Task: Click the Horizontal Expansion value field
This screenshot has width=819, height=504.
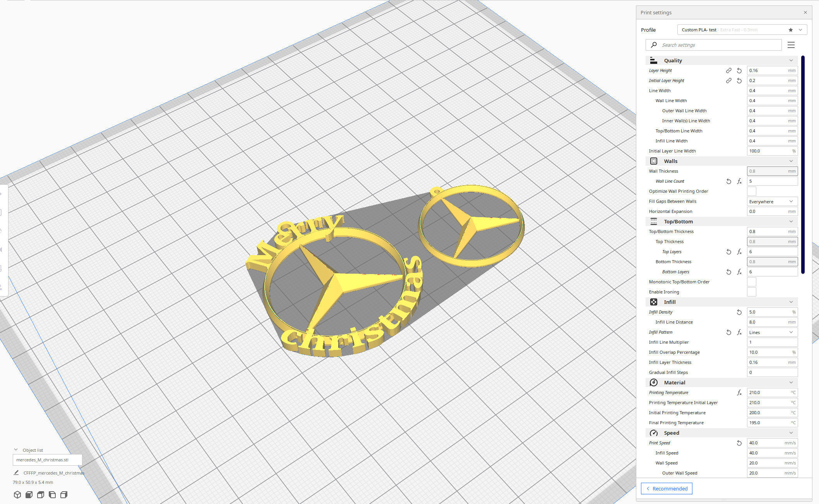Action: (772, 211)
